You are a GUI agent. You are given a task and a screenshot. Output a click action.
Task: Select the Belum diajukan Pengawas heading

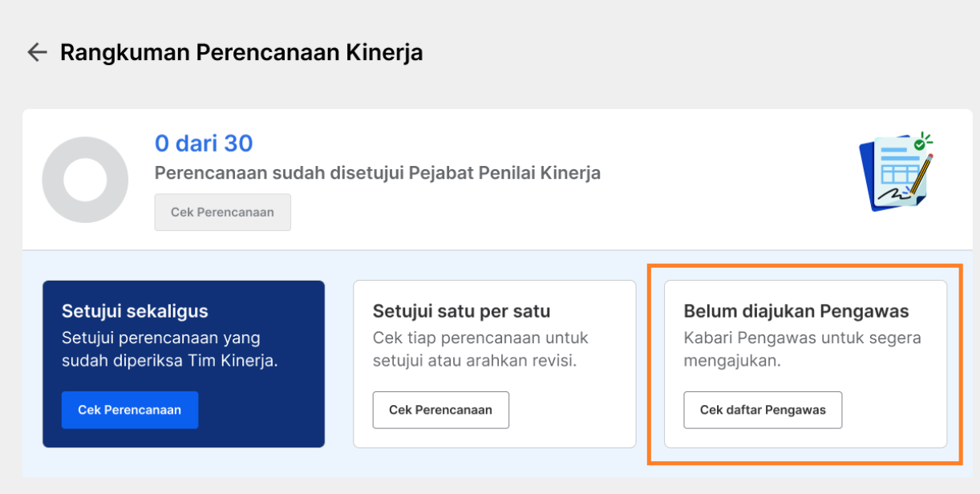pos(796,311)
